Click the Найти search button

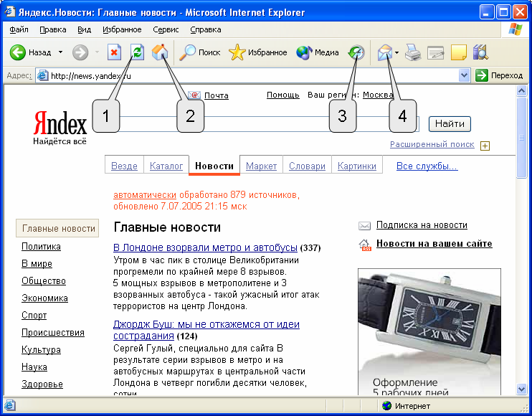pos(450,123)
